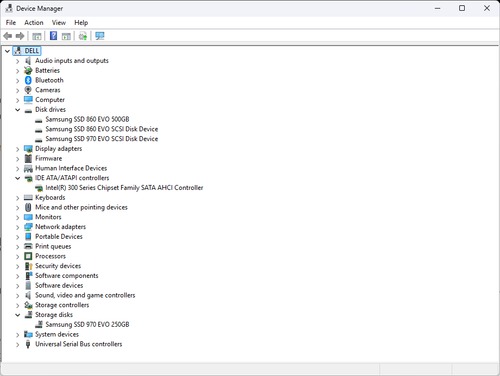
Task: Collapse IDE ATA/ATAPI controllers category
Action: [18, 178]
